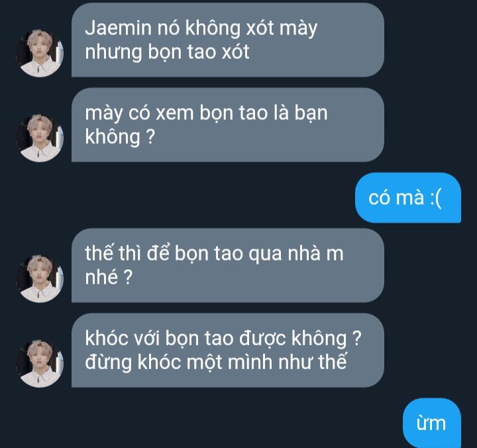Tap profile picture beside 'khóc với bọn tao' message

40,363
